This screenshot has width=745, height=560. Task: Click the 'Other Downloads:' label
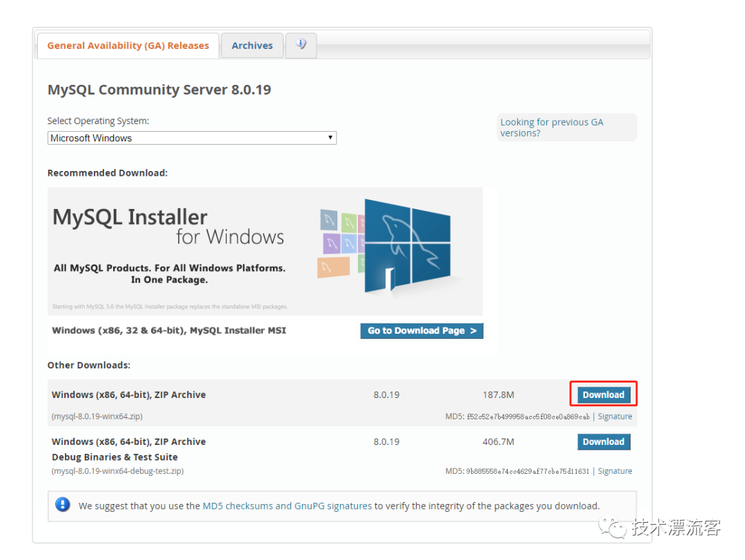[x=89, y=366]
